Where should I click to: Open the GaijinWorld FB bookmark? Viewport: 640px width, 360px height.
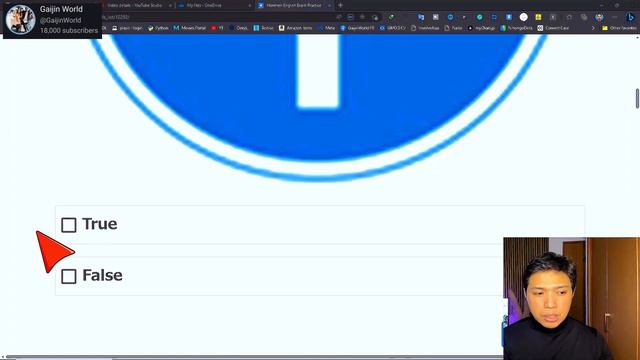pos(358,28)
